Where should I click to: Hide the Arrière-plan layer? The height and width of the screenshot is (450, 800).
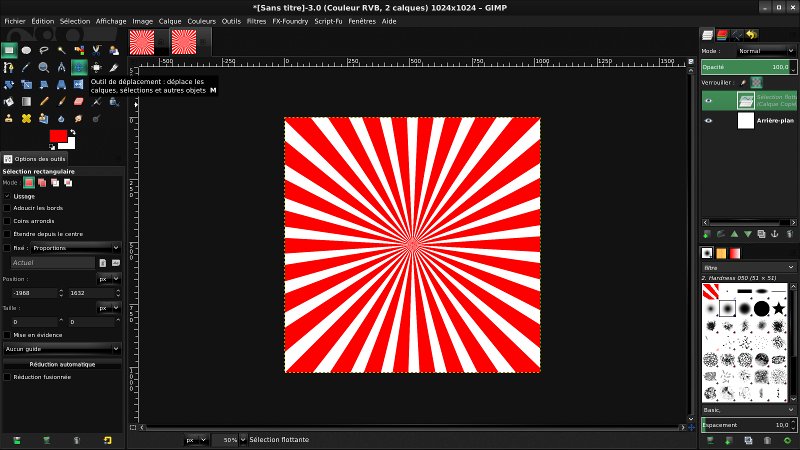point(708,121)
